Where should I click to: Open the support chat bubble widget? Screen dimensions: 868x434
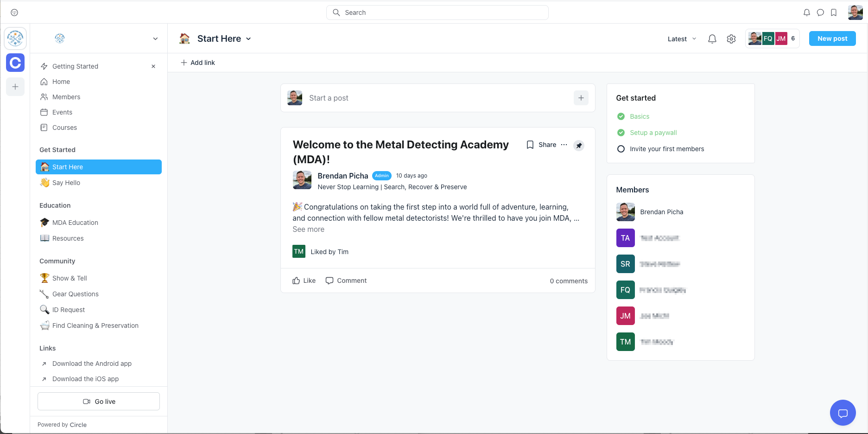(843, 413)
